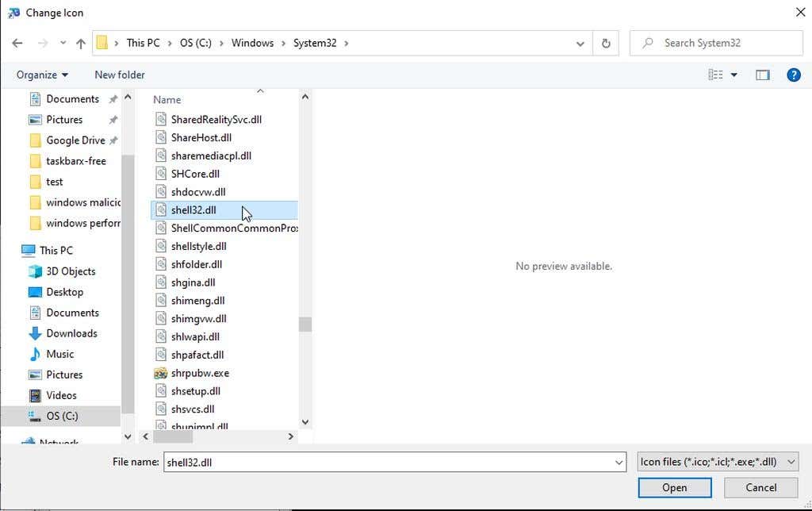Select shsvcs.dll file
The height and width of the screenshot is (511, 812).
click(184, 410)
